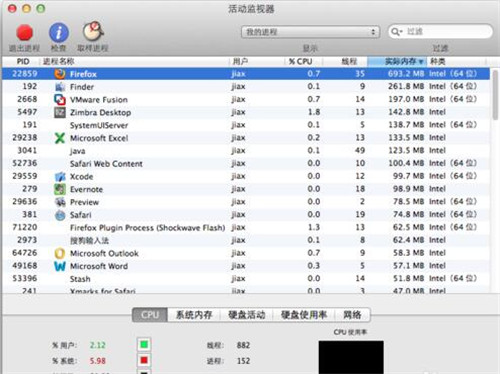Sort by % CPU column header
The width and height of the screenshot is (500, 374).
(x=303, y=61)
